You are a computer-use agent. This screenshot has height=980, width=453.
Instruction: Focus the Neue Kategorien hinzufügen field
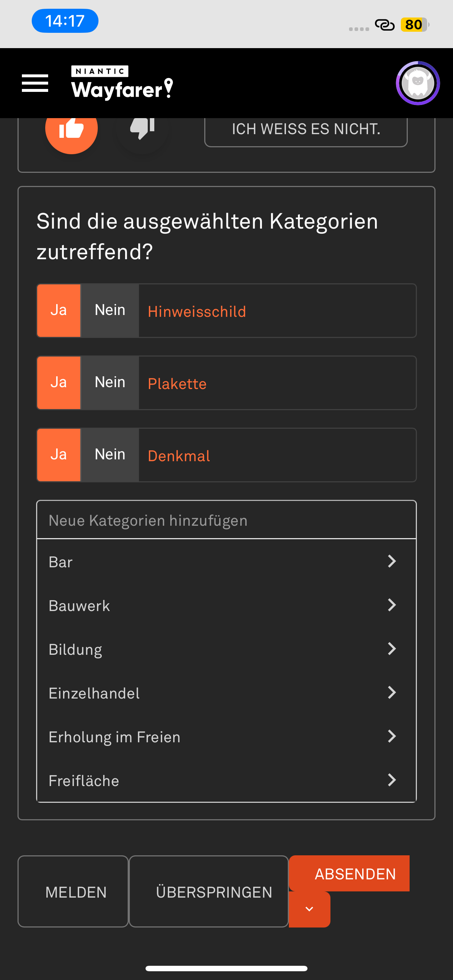(x=226, y=520)
